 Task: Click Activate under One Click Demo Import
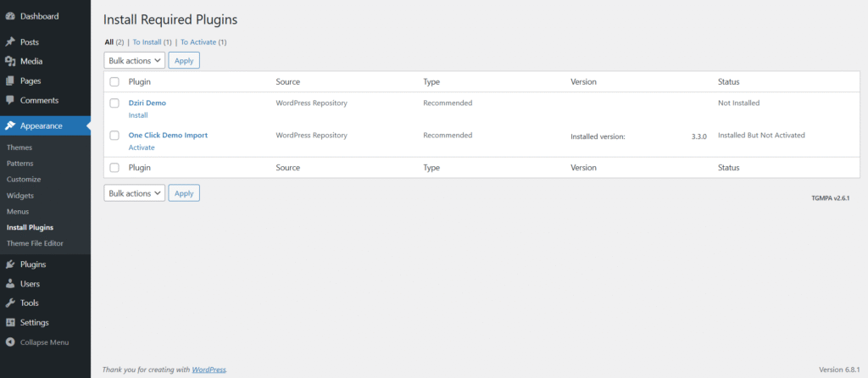(142, 147)
